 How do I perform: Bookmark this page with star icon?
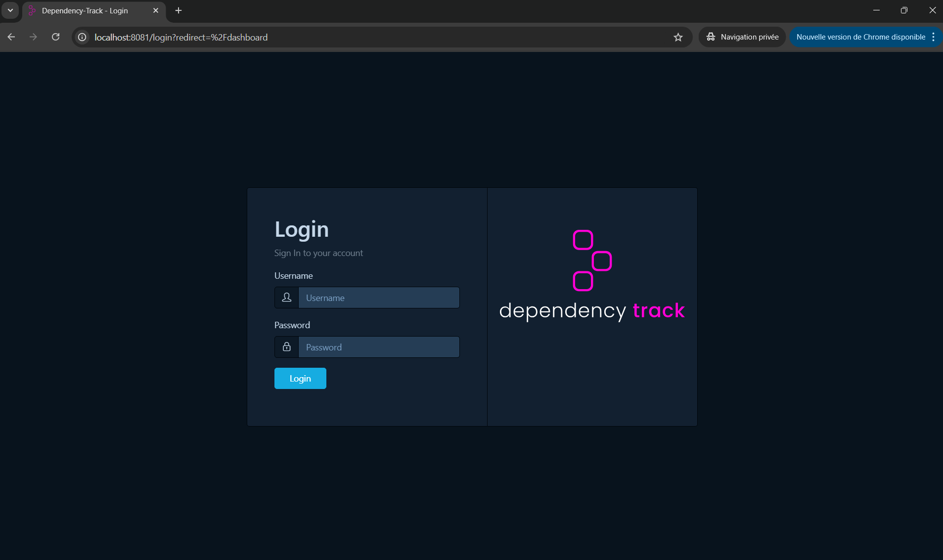tap(678, 37)
